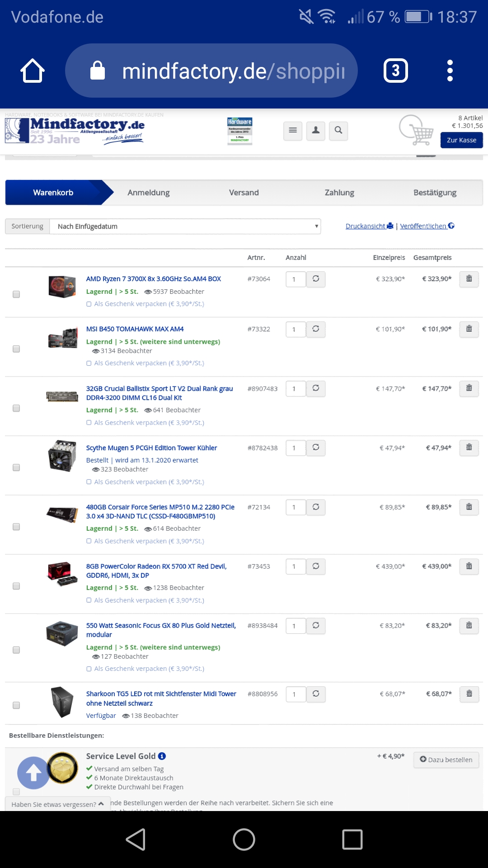The height and width of the screenshot is (868, 488).
Task: Refresh quantity for AMD Ryzen 7 3700X
Action: [x=316, y=279]
